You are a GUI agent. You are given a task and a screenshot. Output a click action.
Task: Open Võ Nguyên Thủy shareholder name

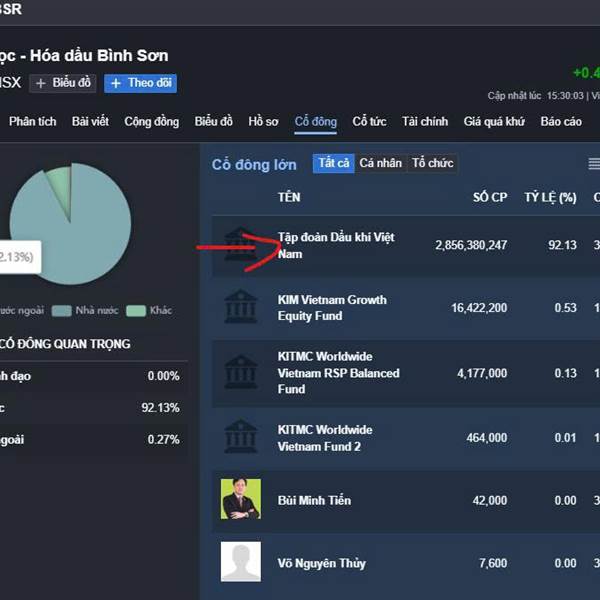pos(322,563)
